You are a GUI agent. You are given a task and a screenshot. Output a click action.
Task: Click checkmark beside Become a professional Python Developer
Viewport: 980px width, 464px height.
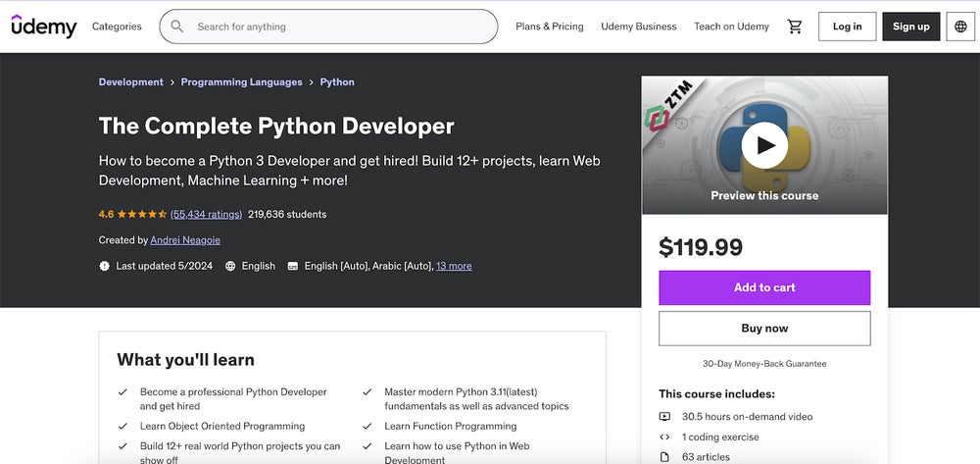[x=122, y=392]
